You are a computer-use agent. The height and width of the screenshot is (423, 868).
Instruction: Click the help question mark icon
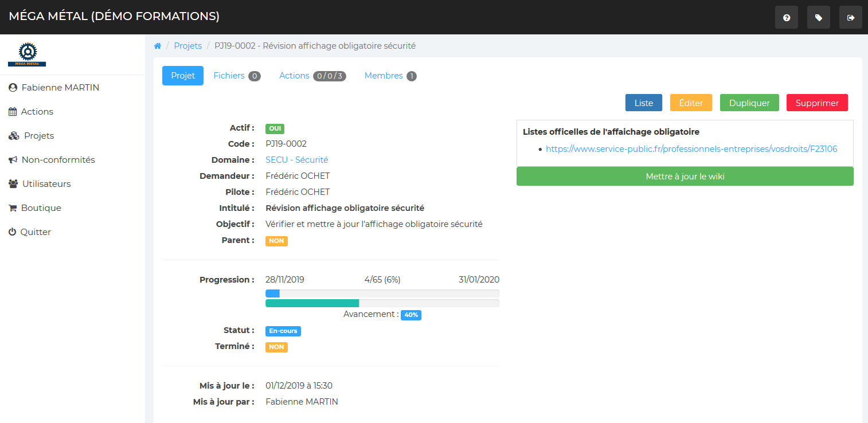pyautogui.click(x=786, y=18)
